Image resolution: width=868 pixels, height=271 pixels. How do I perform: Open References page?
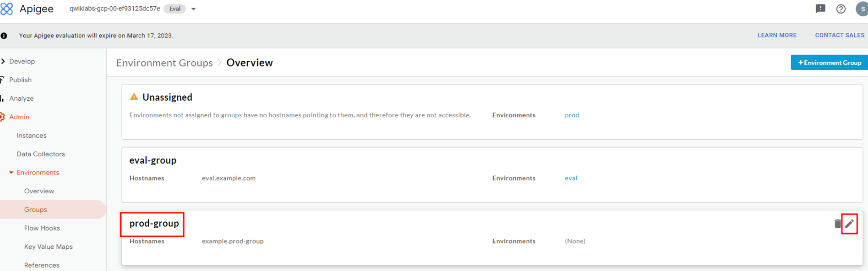(42, 265)
